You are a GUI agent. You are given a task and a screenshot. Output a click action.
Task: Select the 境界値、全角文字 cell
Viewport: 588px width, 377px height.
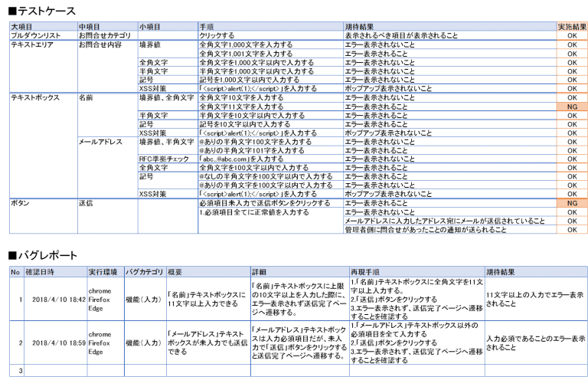(168, 102)
